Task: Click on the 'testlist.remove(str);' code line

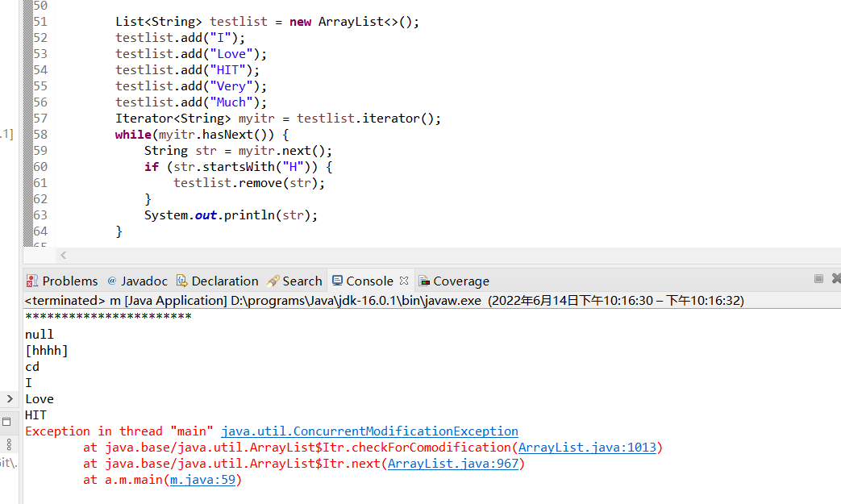Action: [249, 183]
